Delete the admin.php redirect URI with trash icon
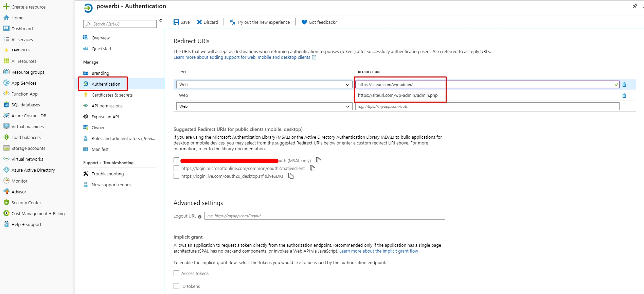The width and height of the screenshot is (644, 294). click(x=624, y=96)
